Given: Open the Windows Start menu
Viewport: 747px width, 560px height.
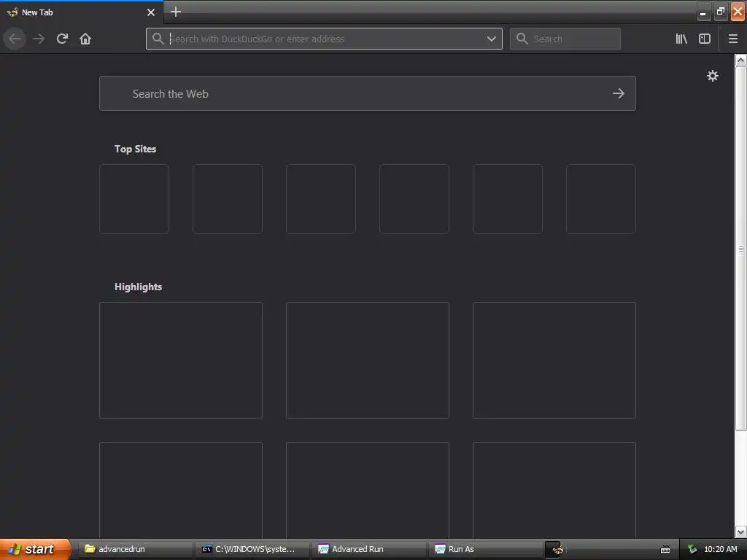Looking at the screenshot, I should (x=35, y=549).
